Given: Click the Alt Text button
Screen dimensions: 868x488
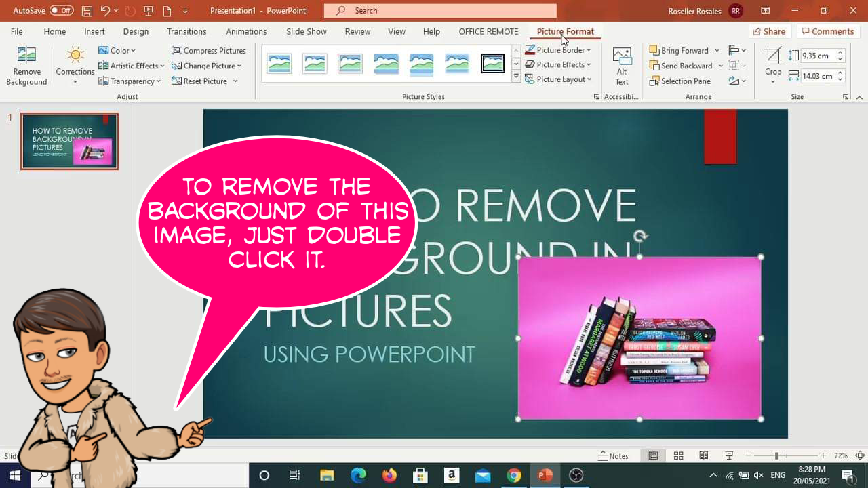Looking at the screenshot, I should coord(622,66).
